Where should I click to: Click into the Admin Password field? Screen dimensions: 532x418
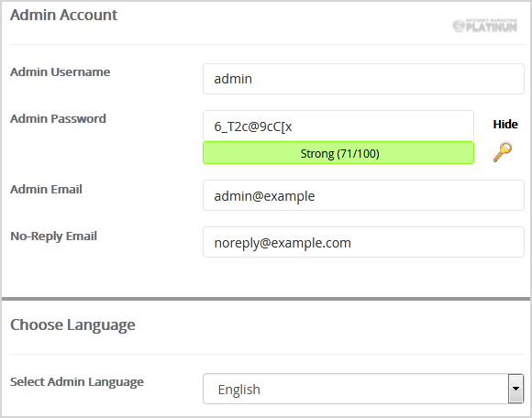coord(338,126)
